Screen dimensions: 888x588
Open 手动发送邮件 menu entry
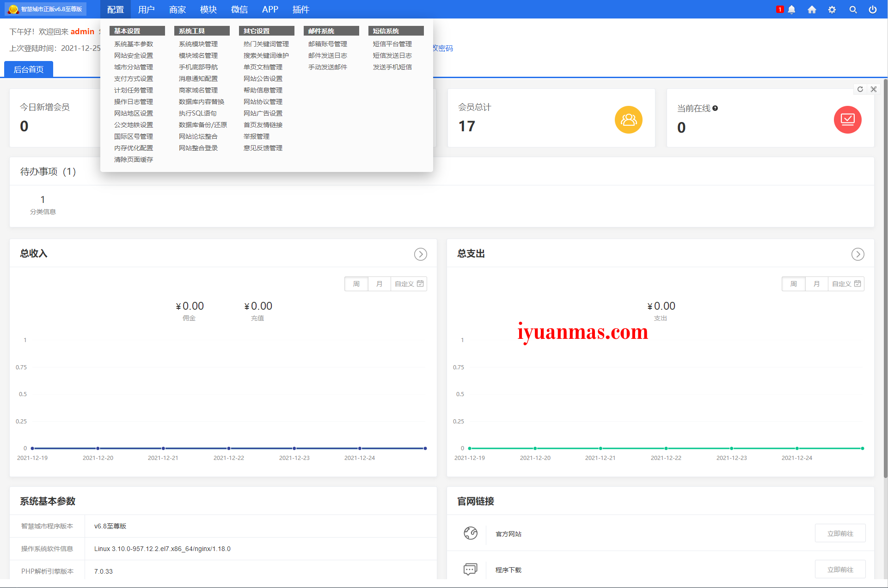328,67
